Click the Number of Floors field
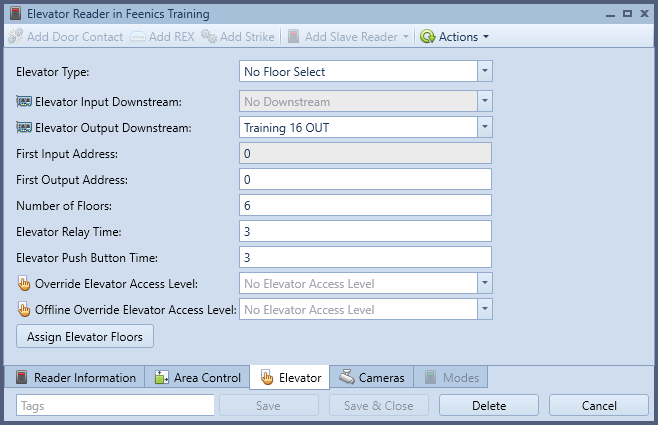 [x=365, y=205]
